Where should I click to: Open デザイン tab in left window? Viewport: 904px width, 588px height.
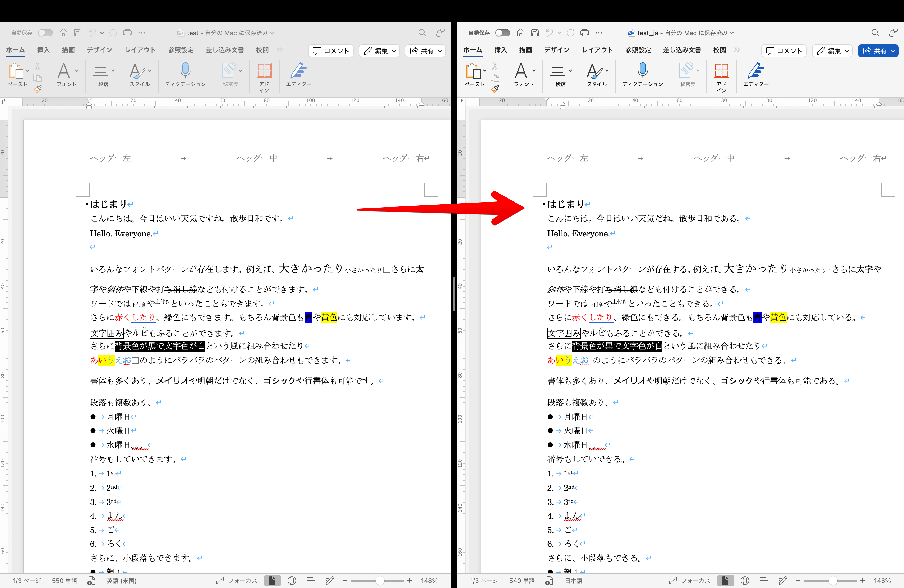[x=99, y=50]
